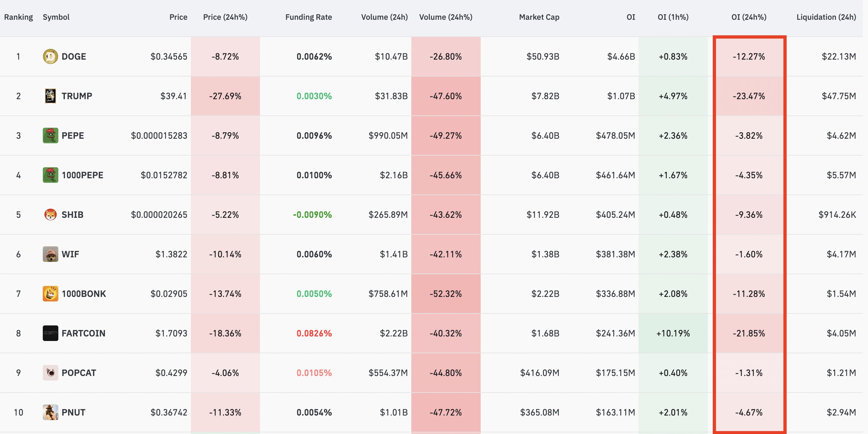Sort by Liquidation (24h) column header
Viewport: 868px width, 434px height.
pyautogui.click(x=826, y=17)
